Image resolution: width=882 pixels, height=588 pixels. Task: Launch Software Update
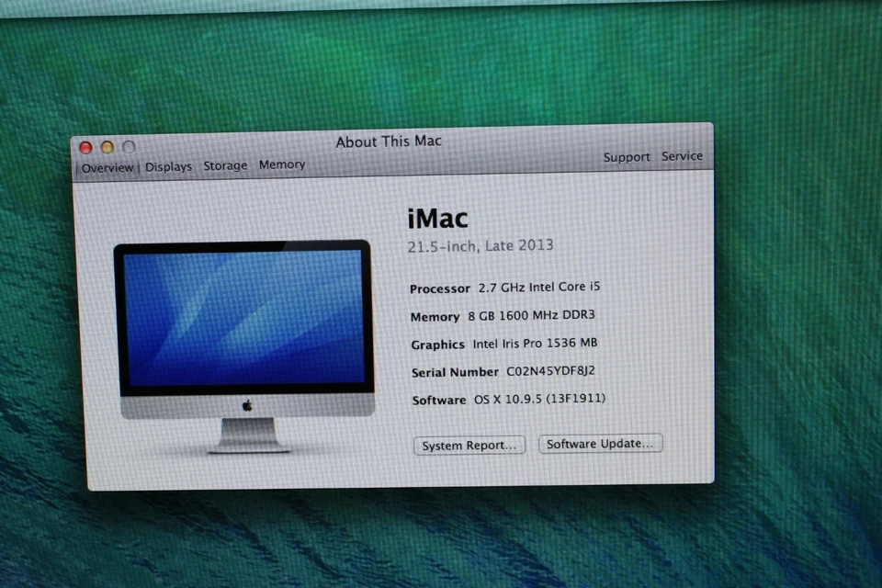tap(600, 444)
